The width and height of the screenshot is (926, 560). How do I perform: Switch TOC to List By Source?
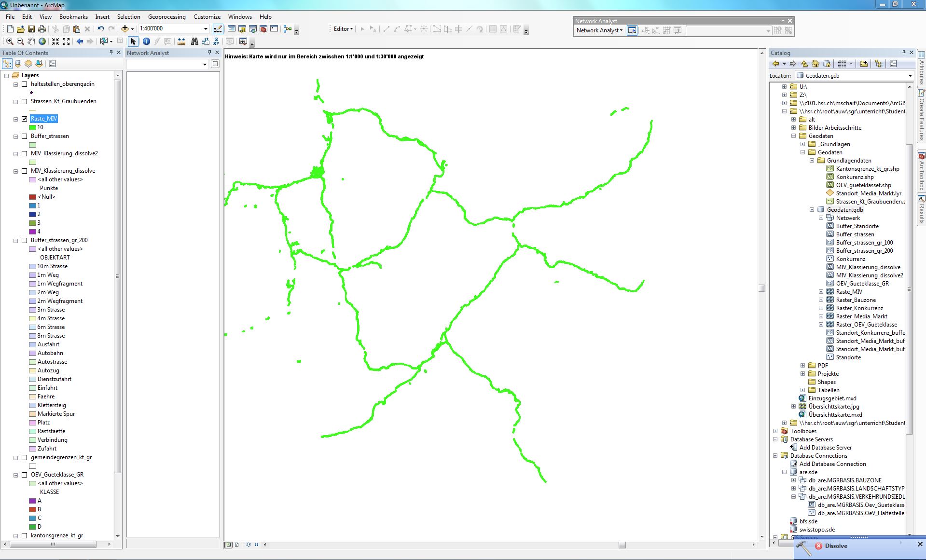point(18,64)
